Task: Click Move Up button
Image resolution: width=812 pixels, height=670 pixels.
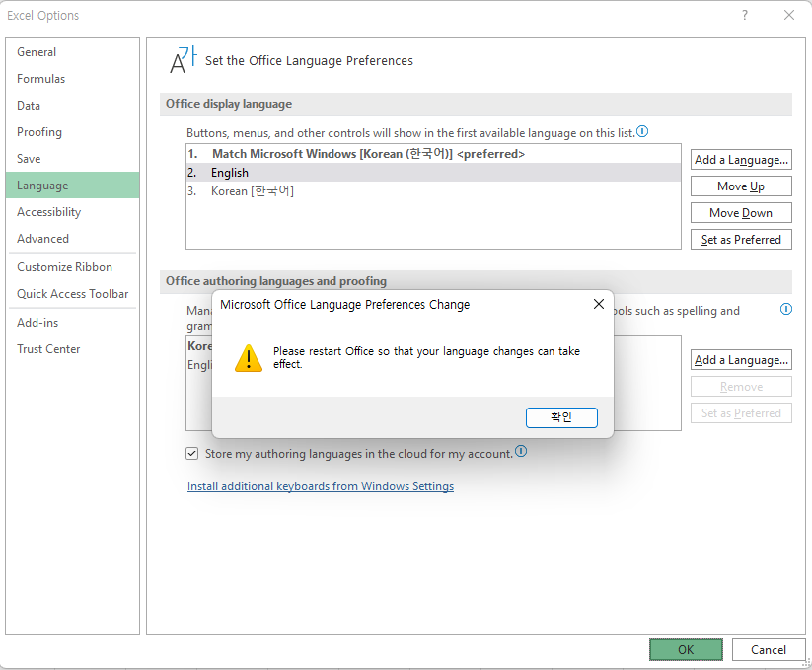Action: 741,186
